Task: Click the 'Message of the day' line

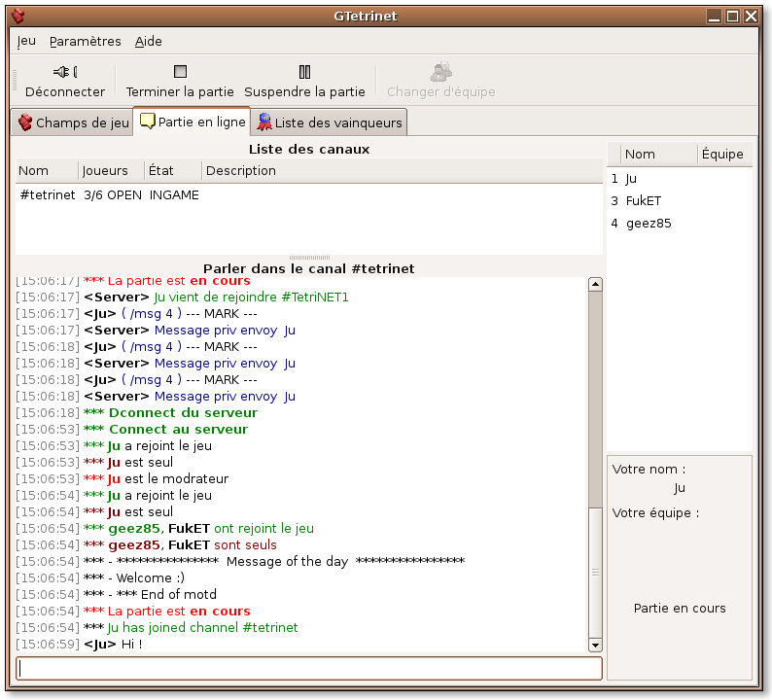Action: coord(240,562)
